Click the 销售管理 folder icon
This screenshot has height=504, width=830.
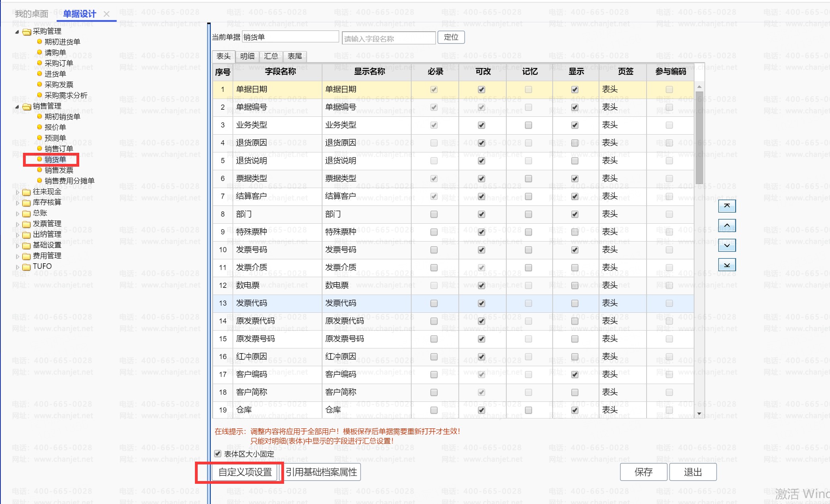[x=27, y=107]
